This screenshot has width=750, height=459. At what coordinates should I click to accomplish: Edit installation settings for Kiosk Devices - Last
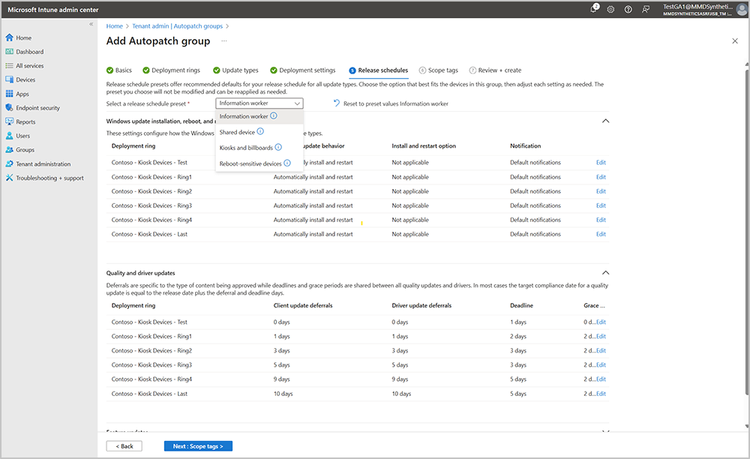click(601, 234)
